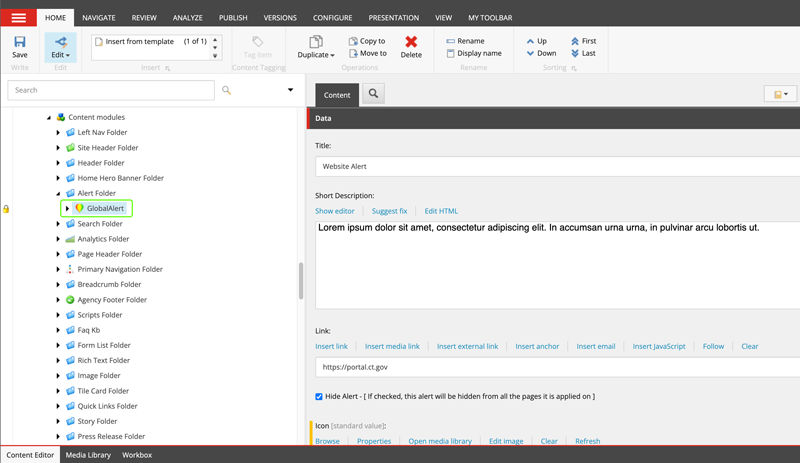Open the Edit dropdown arrow
This screenshot has height=463, width=800.
coord(67,55)
